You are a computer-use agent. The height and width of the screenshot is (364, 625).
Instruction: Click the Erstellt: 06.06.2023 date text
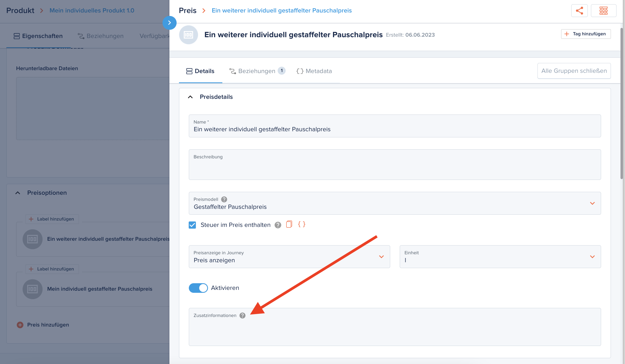point(410,35)
